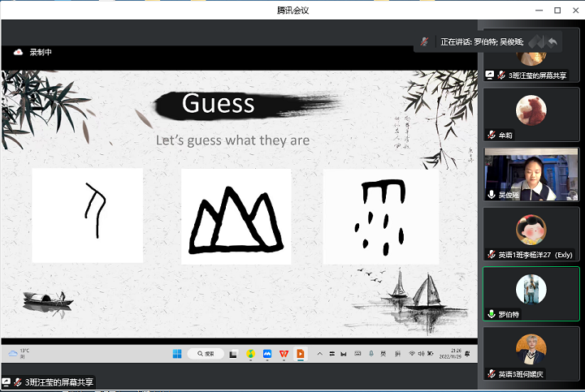
Task: Click screen-share icon on 3班汪莹 participant tile
Action: [490, 75]
